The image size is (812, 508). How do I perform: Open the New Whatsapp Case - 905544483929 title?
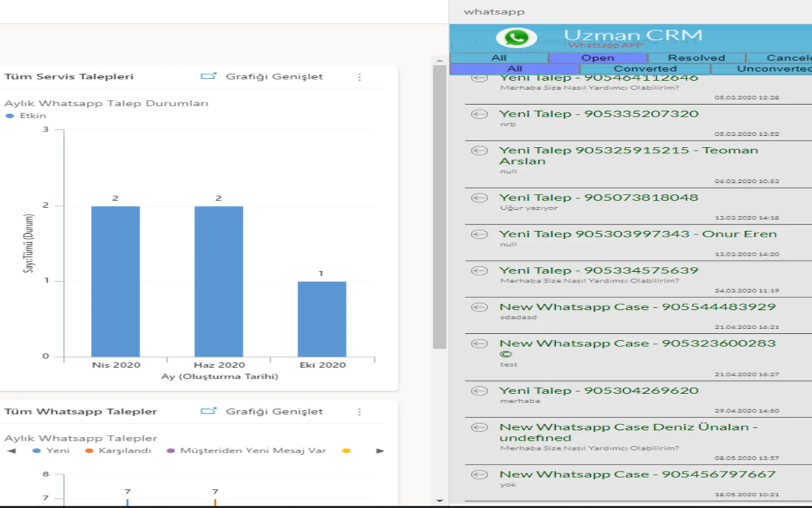pyautogui.click(x=637, y=307)
